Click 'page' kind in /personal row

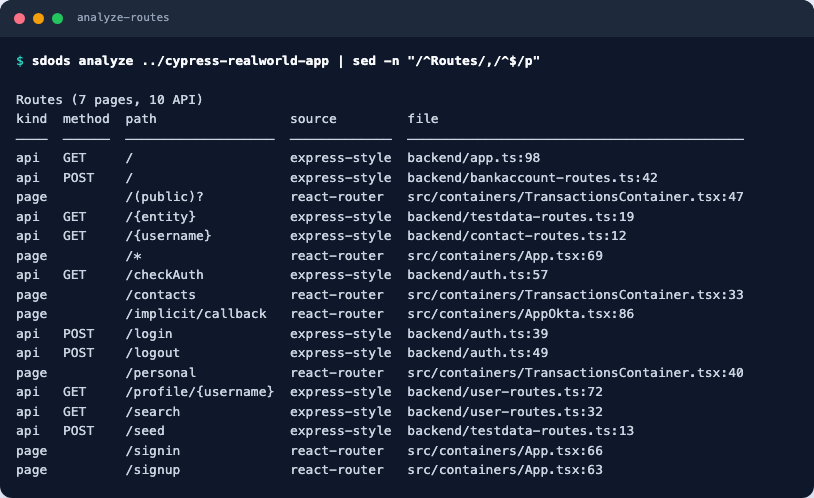click(32, 373)
